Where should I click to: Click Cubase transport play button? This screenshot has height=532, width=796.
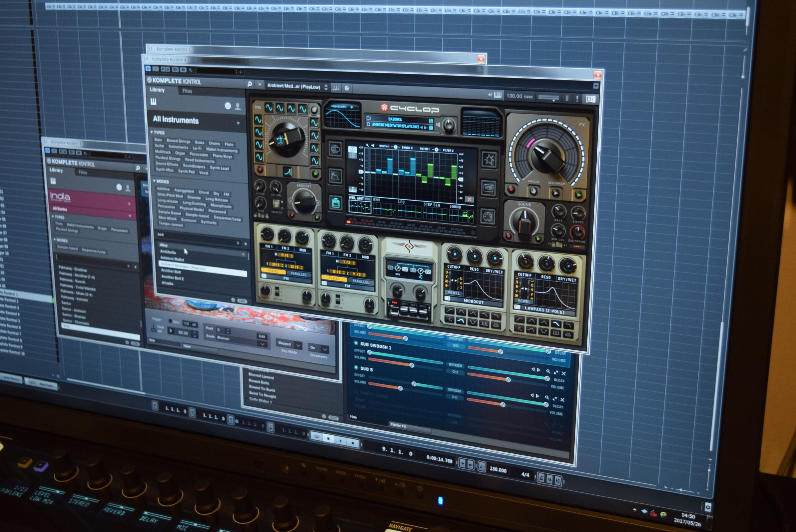[341, 441]
